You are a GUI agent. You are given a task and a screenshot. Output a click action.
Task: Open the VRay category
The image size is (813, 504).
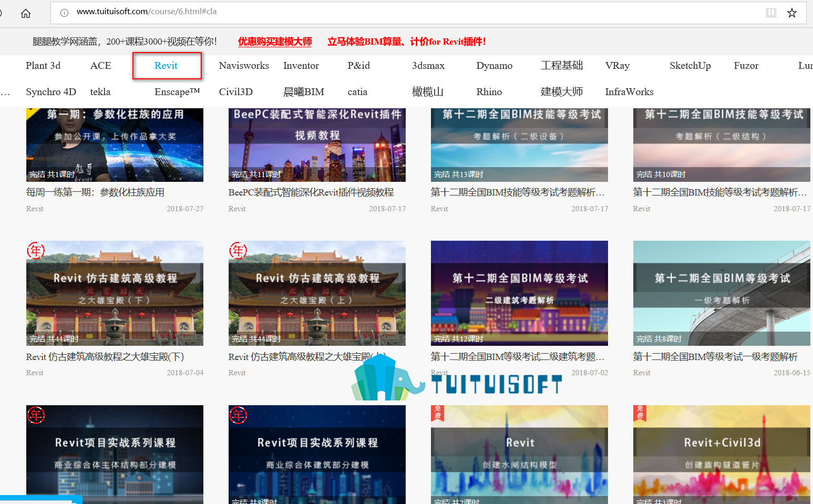click(x=618, y=66)
